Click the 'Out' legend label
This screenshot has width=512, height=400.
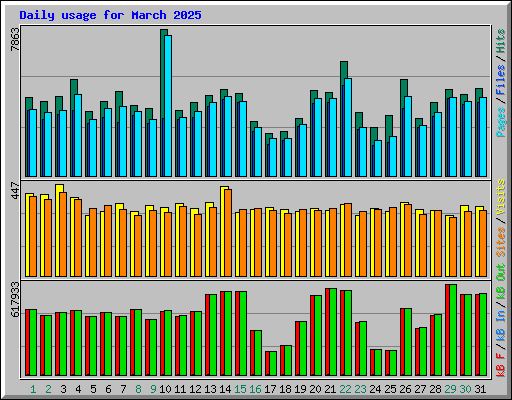tap(501, 272)
